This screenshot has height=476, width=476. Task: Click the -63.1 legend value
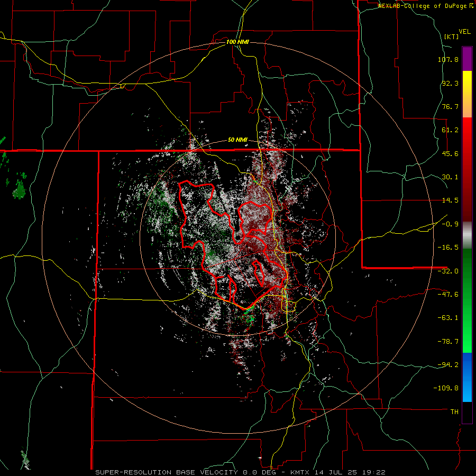click(448, 318)
